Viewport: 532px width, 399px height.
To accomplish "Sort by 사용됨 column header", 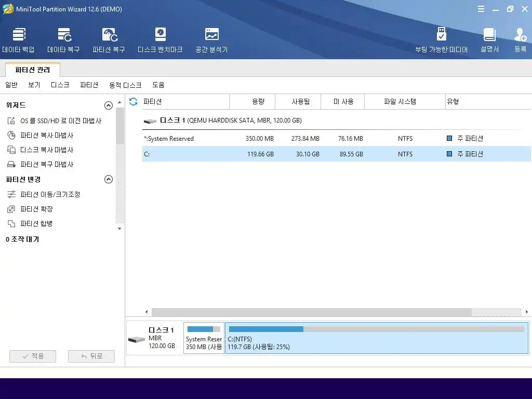I will point(298,101).
